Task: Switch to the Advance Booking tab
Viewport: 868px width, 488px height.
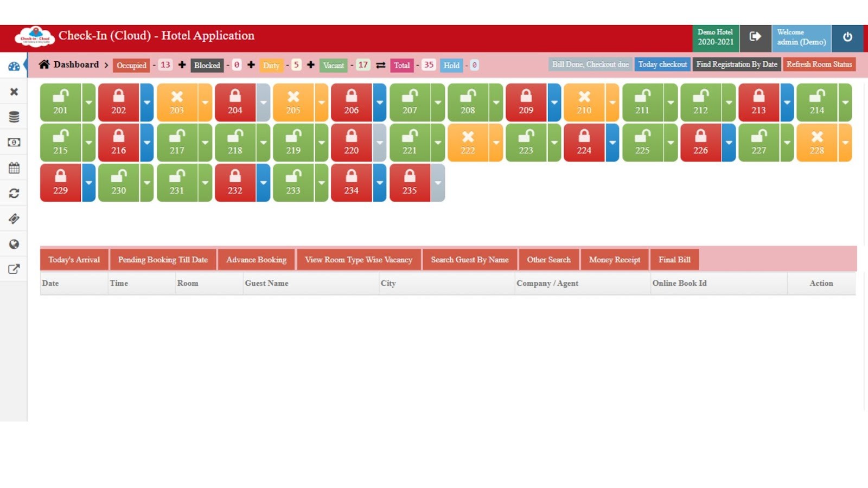Action: (x=256, y=259)
